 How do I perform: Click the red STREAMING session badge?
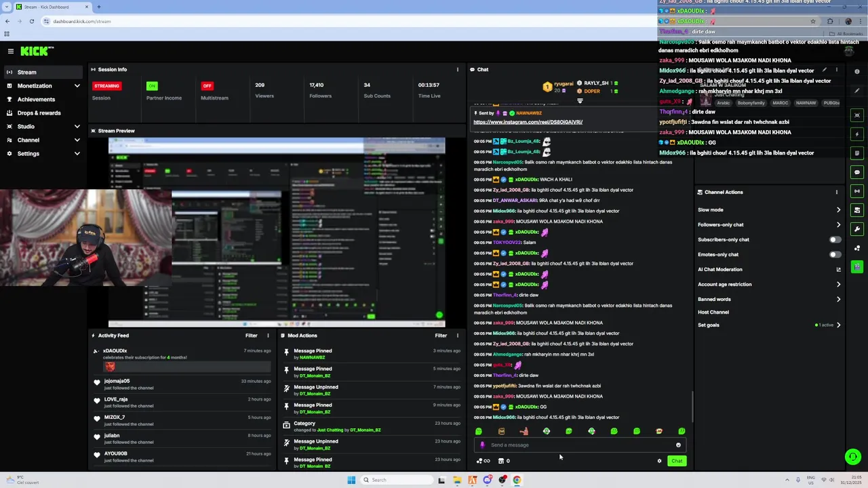[106, 86]
